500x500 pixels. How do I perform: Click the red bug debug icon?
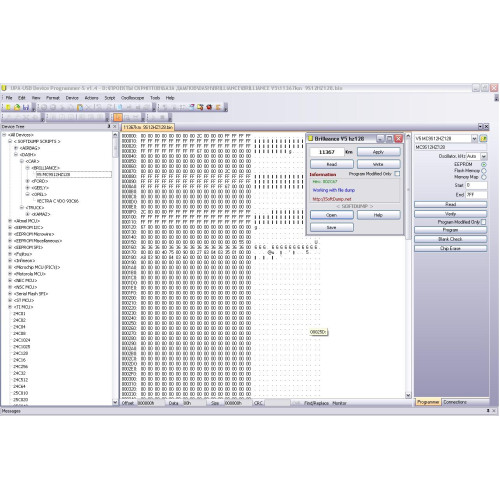pyautogui.click(x=209, y=107)
